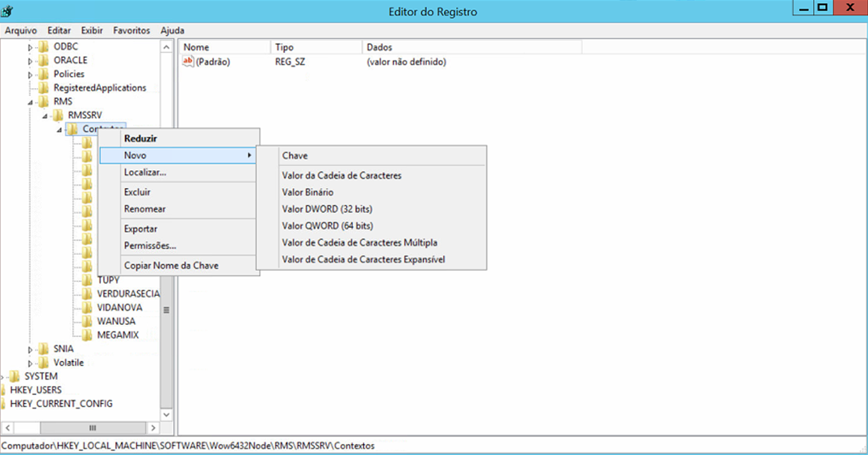Click the MEGAMIX folder icon

[87, 335]
